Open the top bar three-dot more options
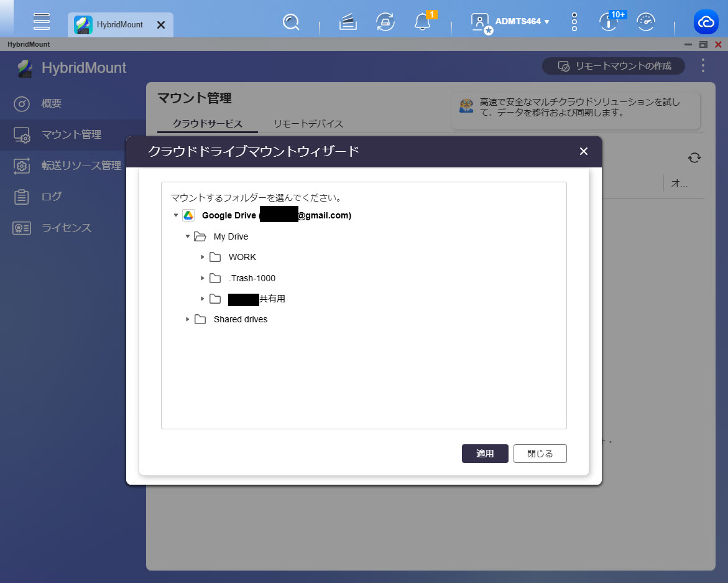The width and height of the screenshot is (728, 583). pos(574,22)
